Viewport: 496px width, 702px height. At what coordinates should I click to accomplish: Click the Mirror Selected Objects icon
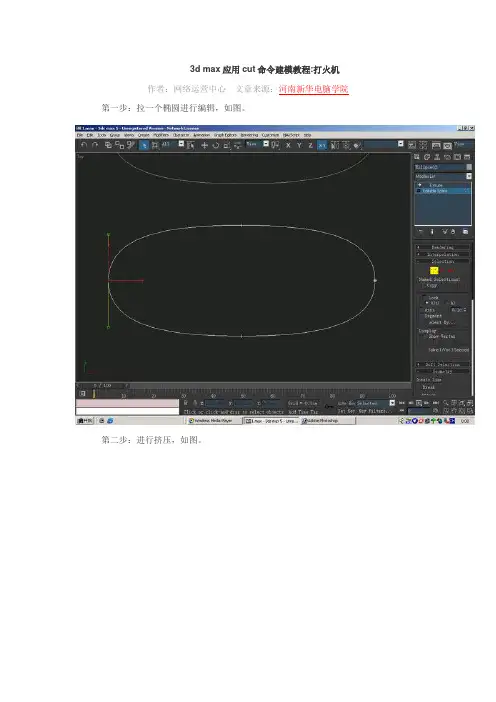click(335, 145)
